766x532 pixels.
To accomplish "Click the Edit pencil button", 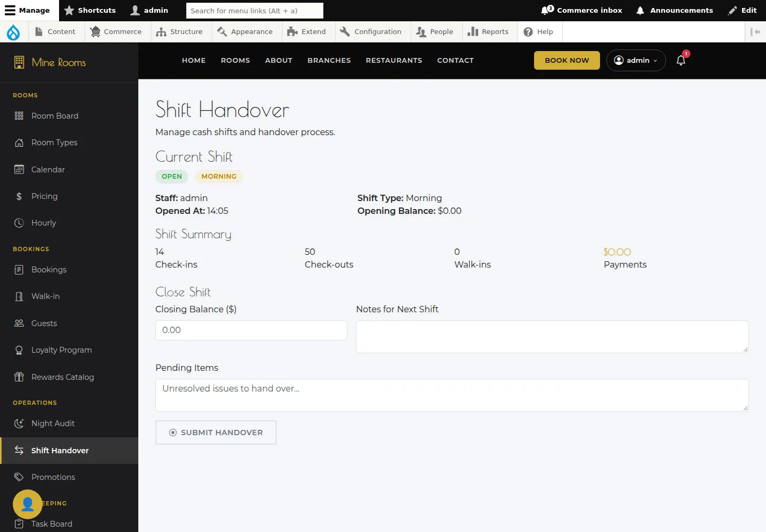I will 743,10.
